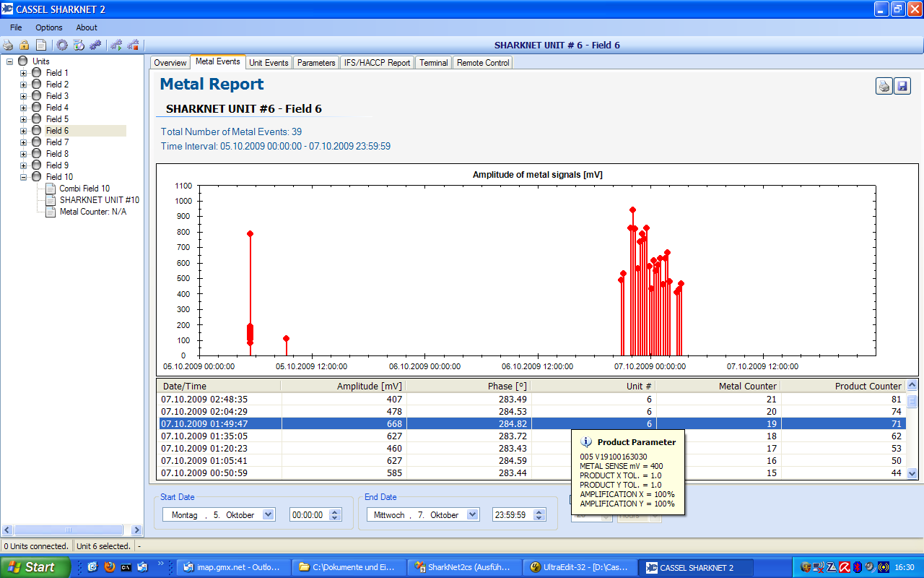Click the printer icon in main toolbar
Viewport: 924px width, 578px height.
tap(8, 45)
